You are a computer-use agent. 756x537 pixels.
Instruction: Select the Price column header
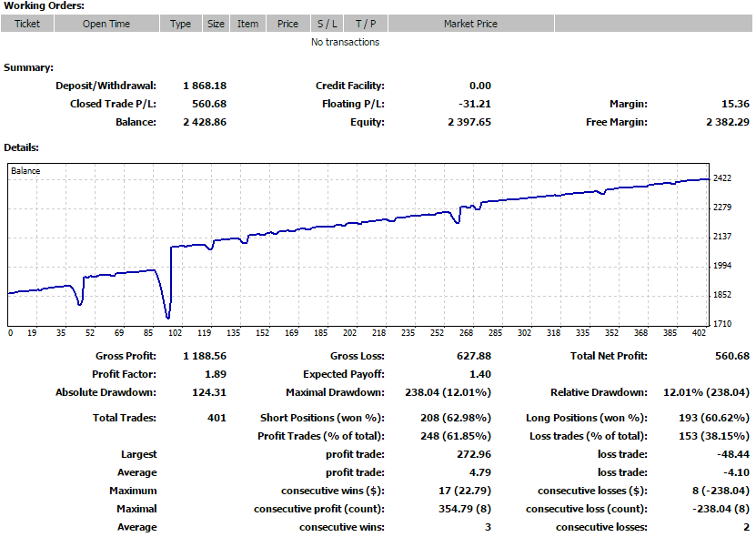coord(287,24)
